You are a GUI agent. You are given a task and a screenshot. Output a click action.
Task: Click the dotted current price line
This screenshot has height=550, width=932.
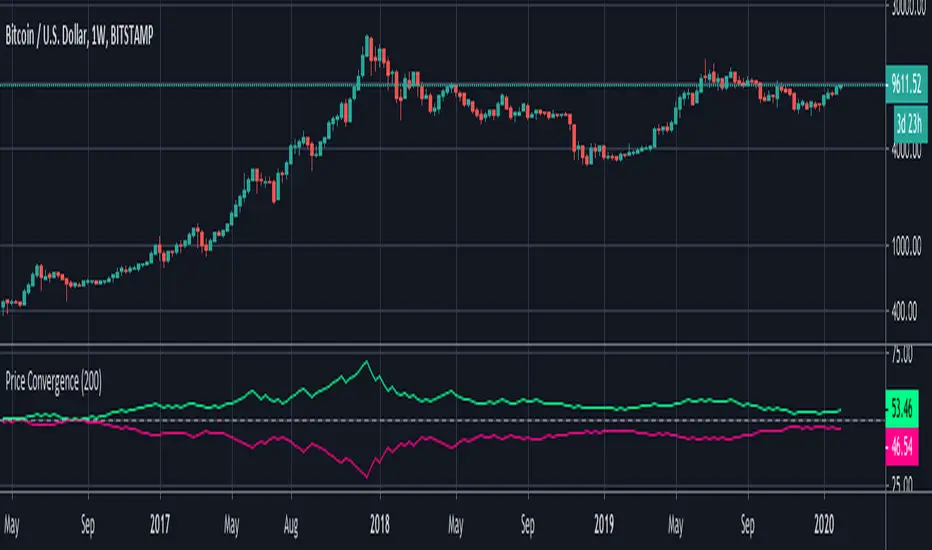[442, 85]
